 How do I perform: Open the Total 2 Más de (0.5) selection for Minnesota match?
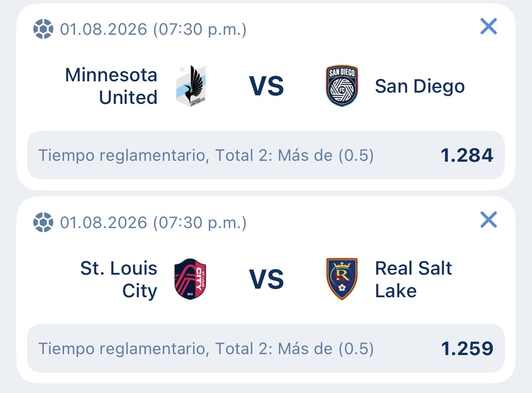pyautogui.click(x=266, y=155)
